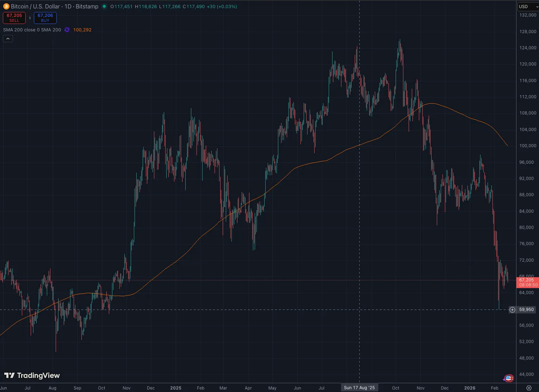Viewport: 539px width, 392px height.
Task: Click the plus icon beside 59,950
Action: tap(512, 310)
